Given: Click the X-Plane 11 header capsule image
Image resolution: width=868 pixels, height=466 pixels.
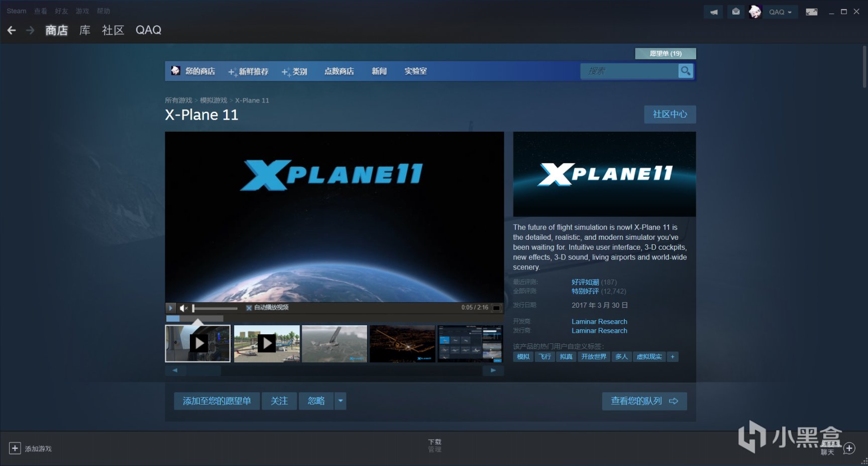Looking at the screenshot, I should click(x=604, y=174).
